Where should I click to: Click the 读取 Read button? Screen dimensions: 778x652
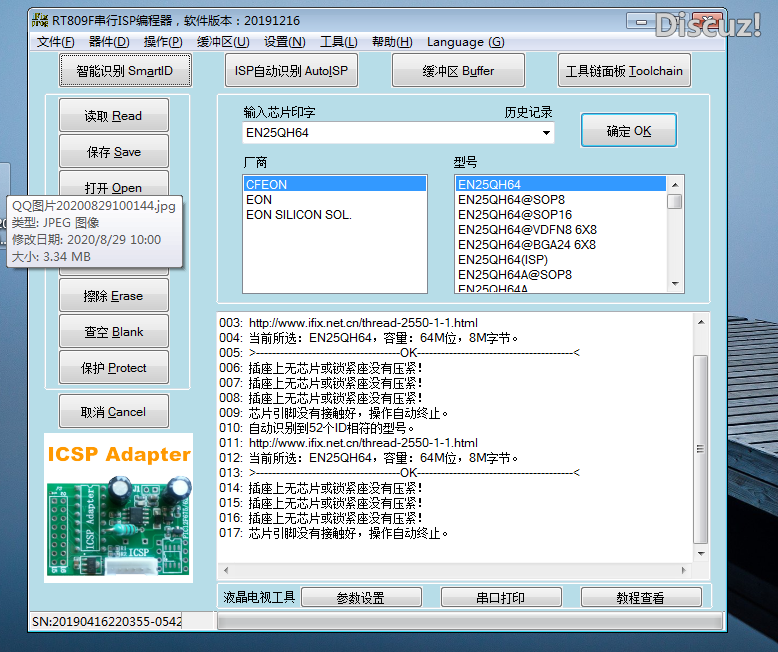coord(114,115)
